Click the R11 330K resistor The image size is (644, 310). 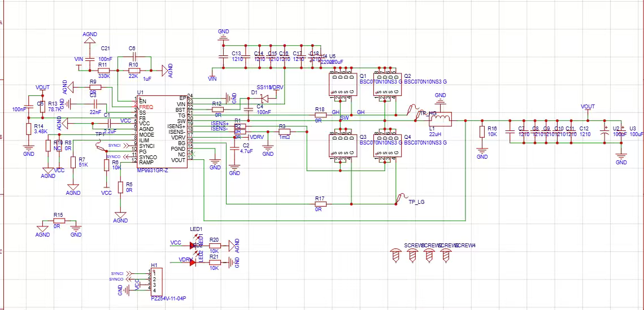(x=103, y=71)
